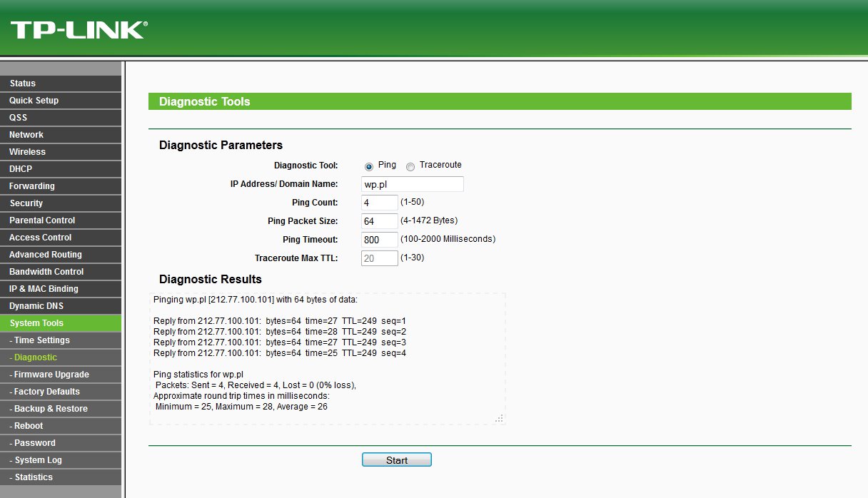Select the Ping radio button
The height and width of the screenshot is (498, 868).
pyautogui.click(x=369, y=166)
